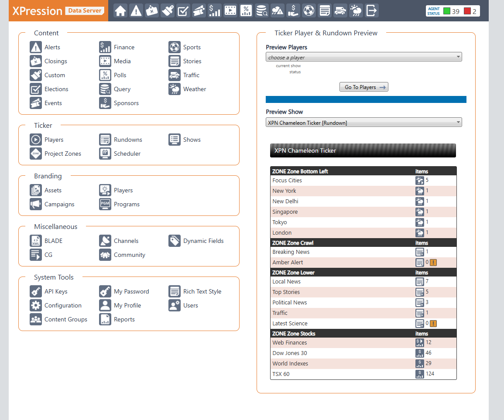504x420 pixels.
Task: Open the Project Zones icon under Ticker
Action: 36,154
